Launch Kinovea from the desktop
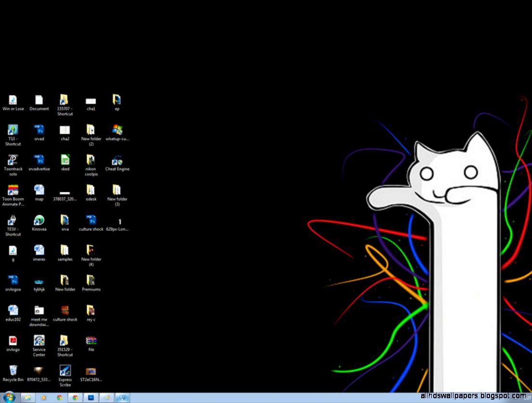The image size is (532, 403). [x=39, y=221]
